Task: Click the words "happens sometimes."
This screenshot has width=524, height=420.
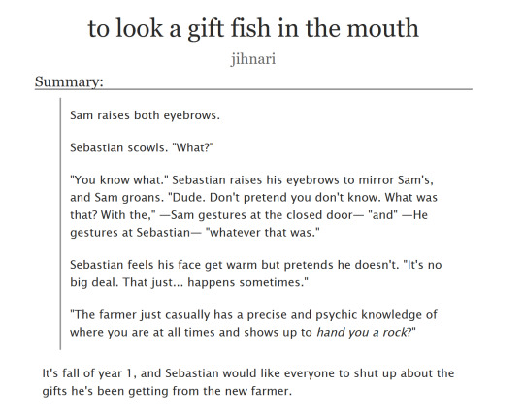Action: [248, 282]
